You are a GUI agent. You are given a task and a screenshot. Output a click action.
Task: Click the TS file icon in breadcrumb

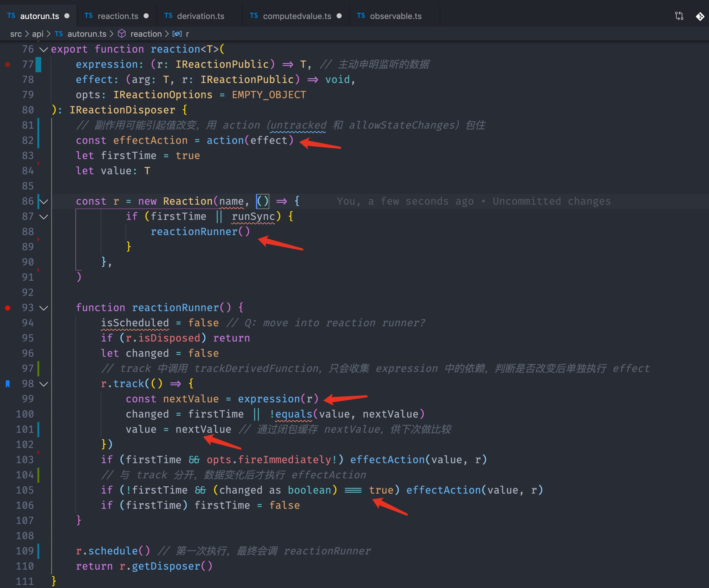[x=59, y=34]
